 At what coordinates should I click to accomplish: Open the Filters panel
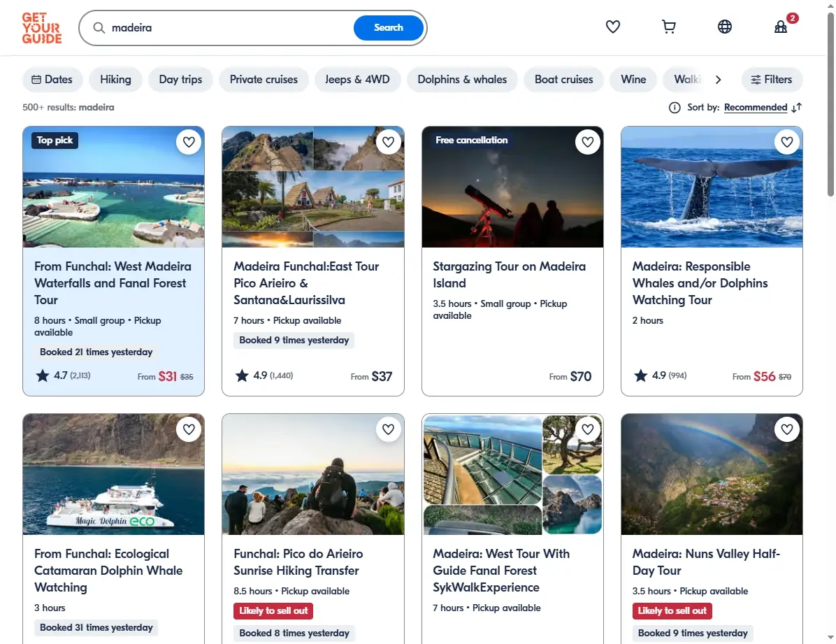772,80
